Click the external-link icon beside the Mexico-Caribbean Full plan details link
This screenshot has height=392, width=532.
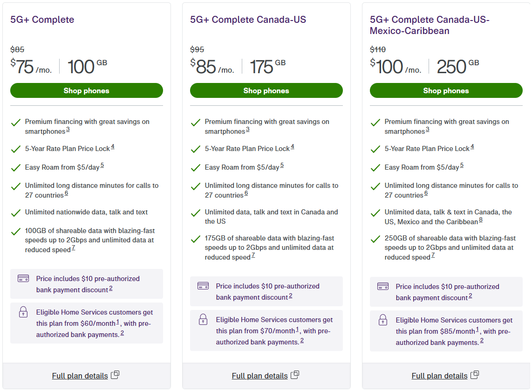pos(475,375)
